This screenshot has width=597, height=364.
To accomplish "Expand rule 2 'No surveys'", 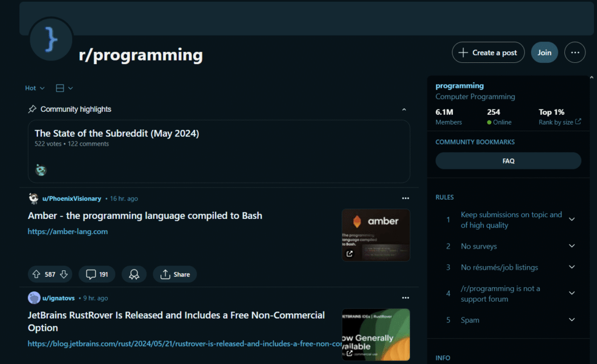I will point(571,246).
